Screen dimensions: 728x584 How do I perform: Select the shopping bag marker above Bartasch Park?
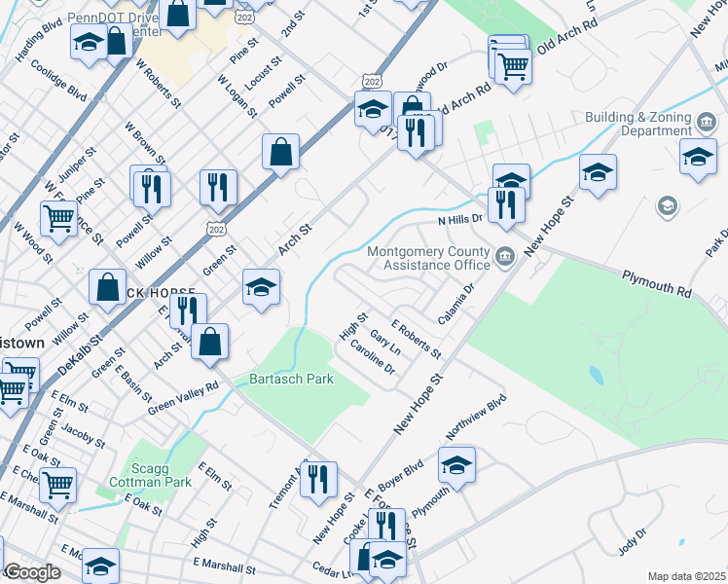point(209,342)
